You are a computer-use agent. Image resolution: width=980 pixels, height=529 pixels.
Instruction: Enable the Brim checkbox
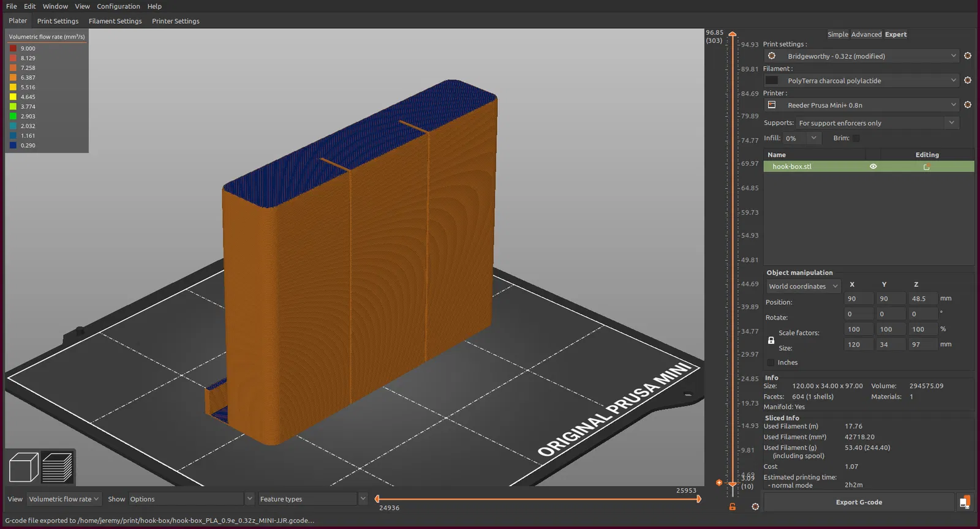(856, 138)
